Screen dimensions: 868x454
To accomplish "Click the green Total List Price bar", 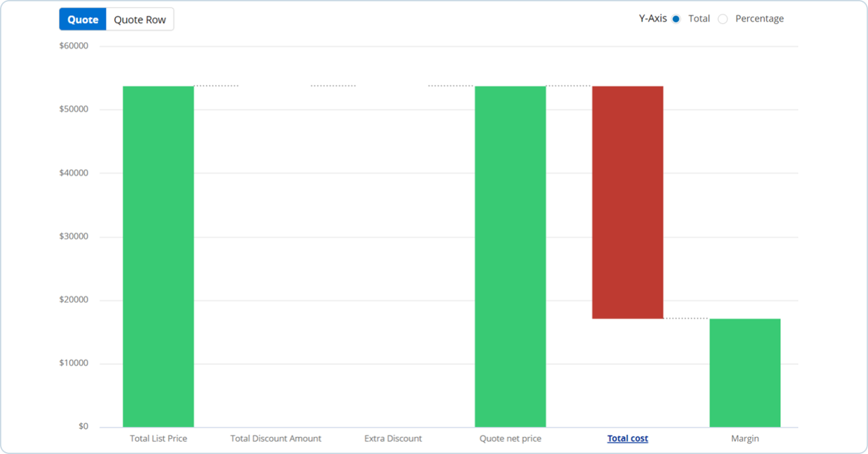I will [x=158, y=257].
